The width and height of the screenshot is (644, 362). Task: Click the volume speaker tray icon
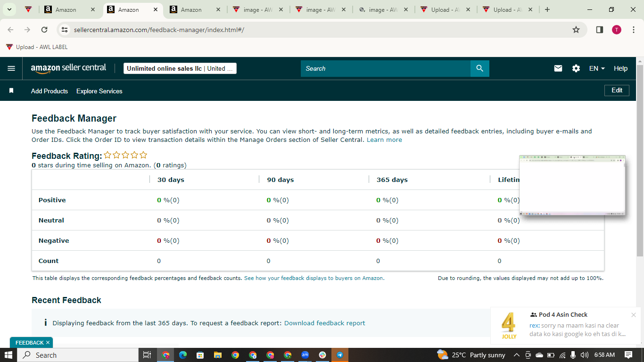[x=585, y=355]
